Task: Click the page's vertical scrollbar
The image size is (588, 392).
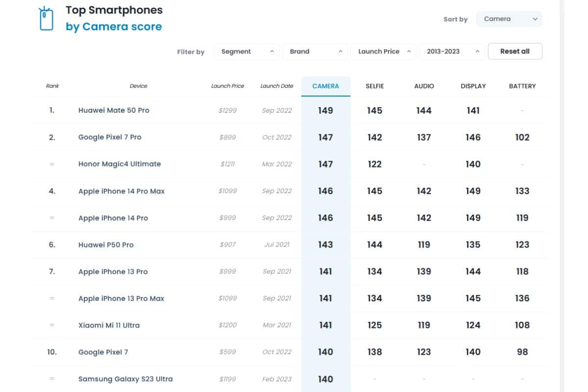Action: tap(563, 196)
